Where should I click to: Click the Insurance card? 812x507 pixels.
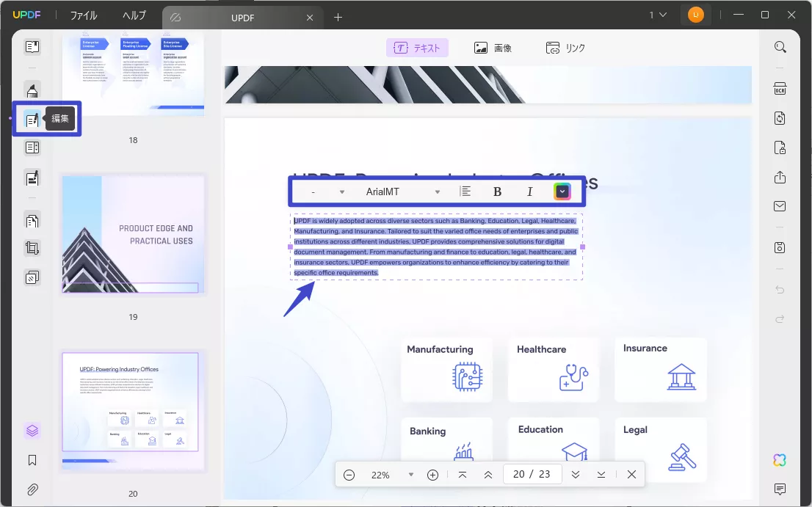pos(660,369)
